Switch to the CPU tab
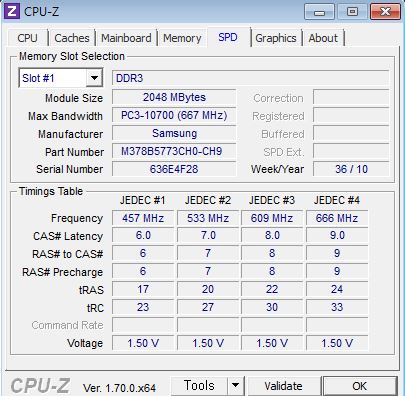Image resolution: width=405 pixels, height=396 pixels. (28, 38)
